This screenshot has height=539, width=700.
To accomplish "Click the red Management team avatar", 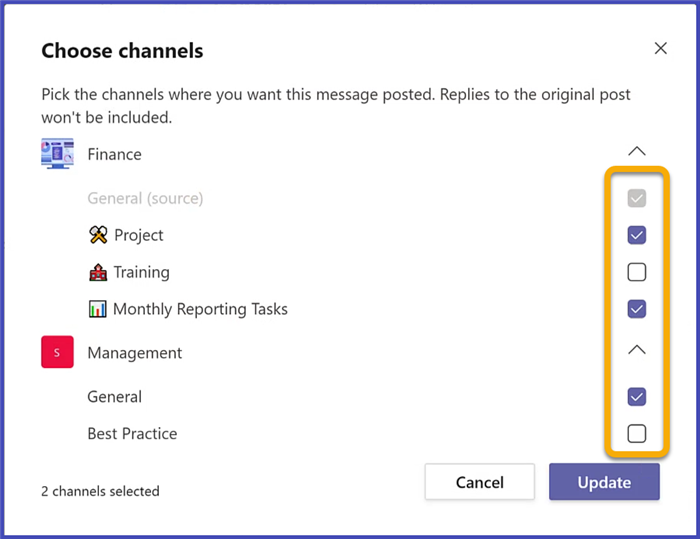I will click(x=57, y=353).
